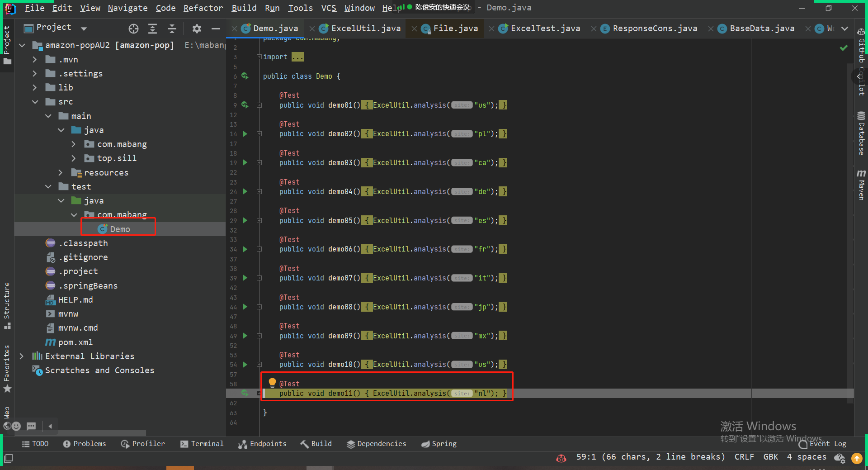The width and height of the screenshot is (868, 470).
Task: Open the Project view dropdown
Action: [84, 28]
